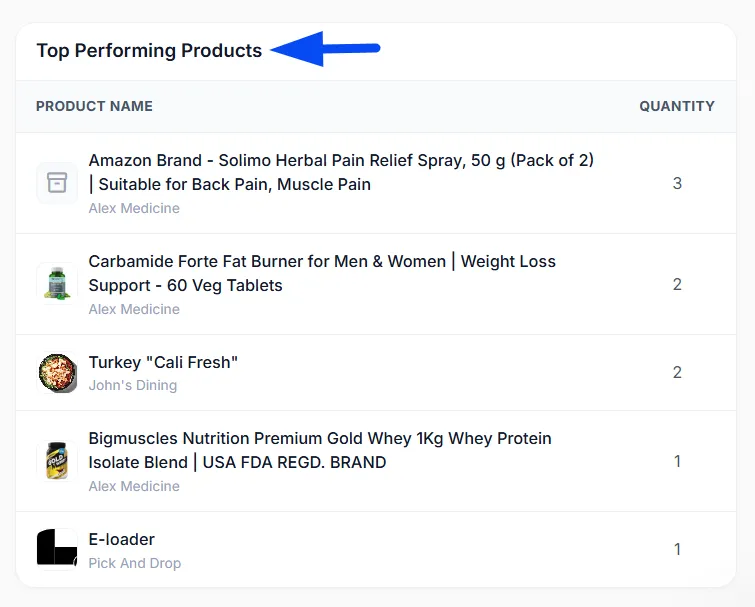Screen dimensions: 755x607
Task: Open the John's Dining store label
Action: tap(133, 386)
